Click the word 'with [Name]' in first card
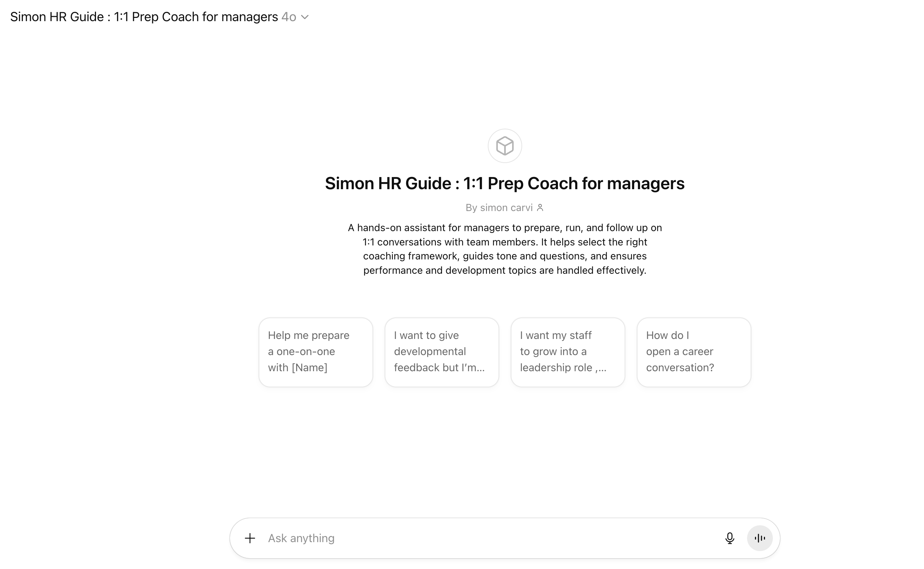 [298, 368]
